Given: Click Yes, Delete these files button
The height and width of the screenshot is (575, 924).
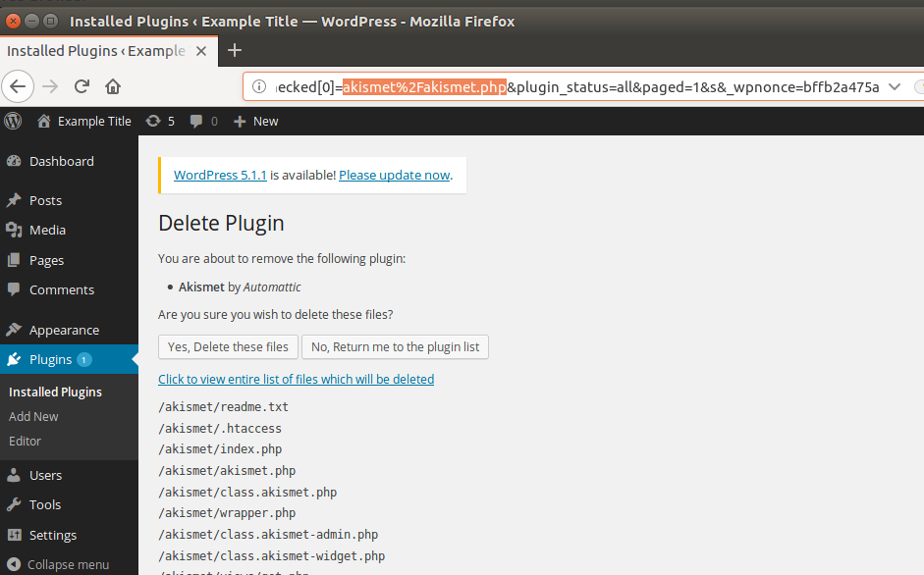Looking at the screenshot, I should click(x=228, y=347).
